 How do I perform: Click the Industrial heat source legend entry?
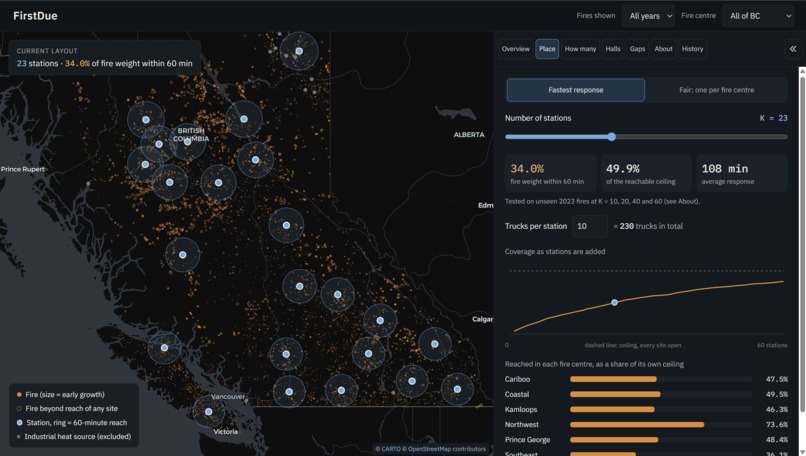pos(74,437)
